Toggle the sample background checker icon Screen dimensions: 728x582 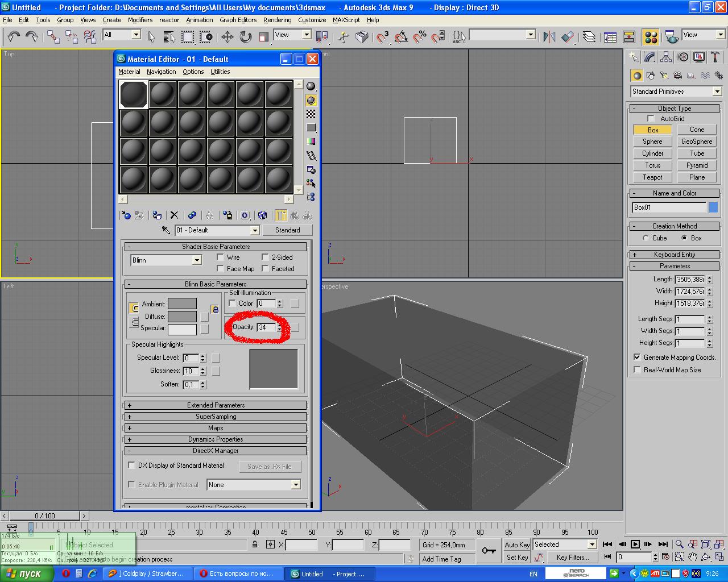tap(311, 114)
